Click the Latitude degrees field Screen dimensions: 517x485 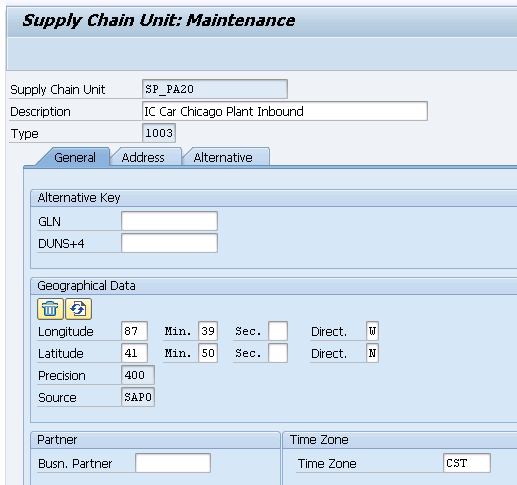tap(134, 353)
